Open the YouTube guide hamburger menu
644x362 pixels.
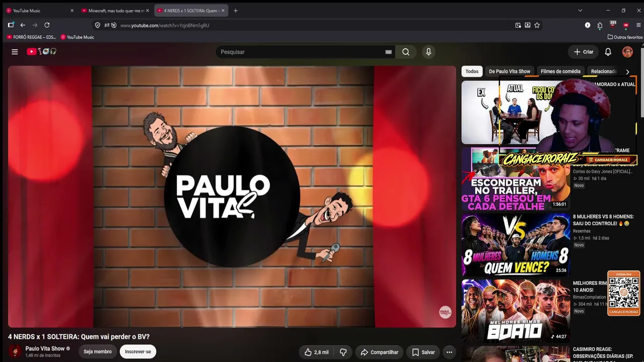pyautogui.click(x=15, y=52)
